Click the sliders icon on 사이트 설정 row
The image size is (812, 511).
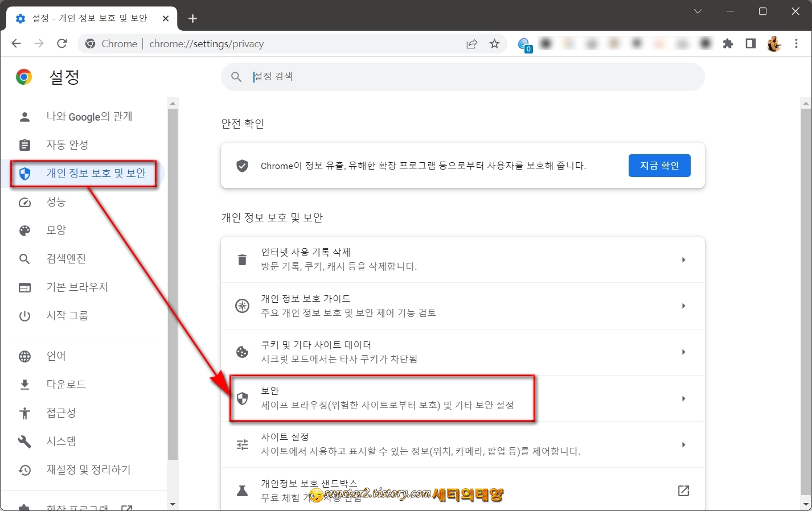242,444
